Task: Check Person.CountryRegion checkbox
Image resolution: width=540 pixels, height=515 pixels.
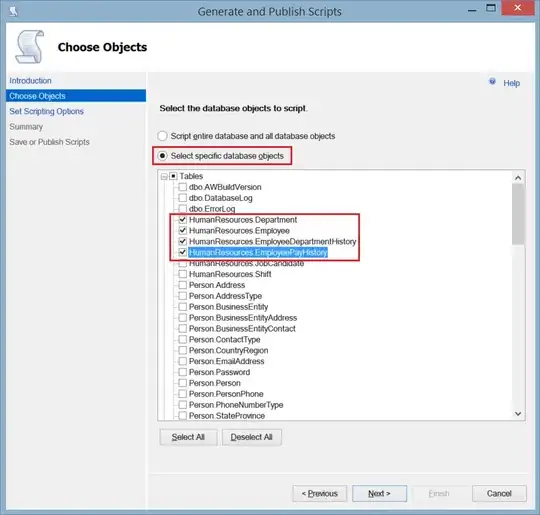Action: 183,350
